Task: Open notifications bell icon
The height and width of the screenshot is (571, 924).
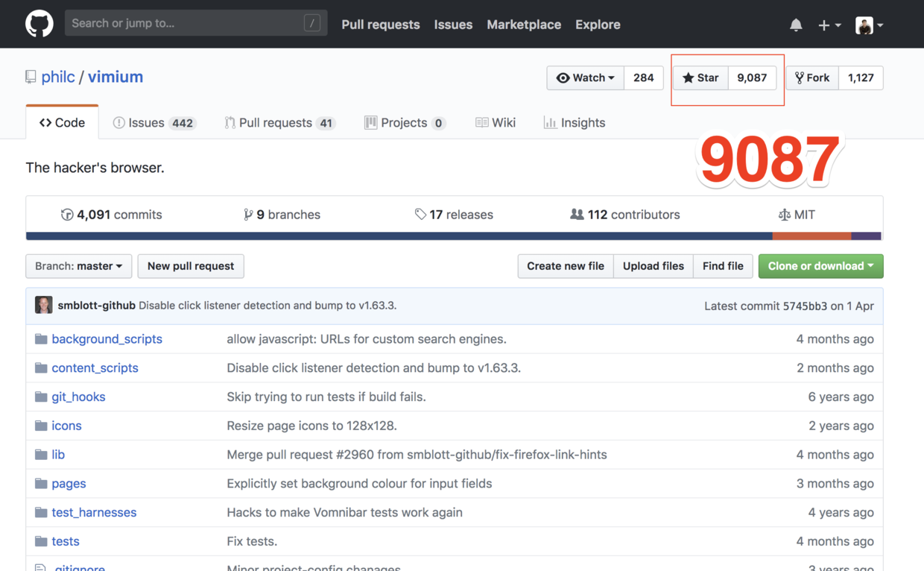Action: pyautogui.click(x=796, y=25)
